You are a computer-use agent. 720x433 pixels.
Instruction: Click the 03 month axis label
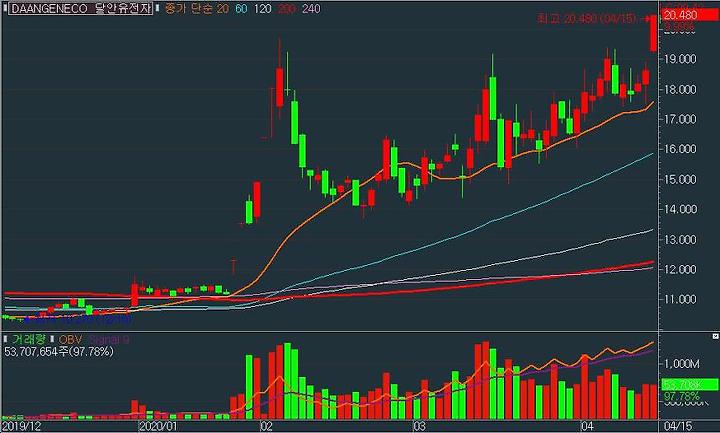pos(418,426)
